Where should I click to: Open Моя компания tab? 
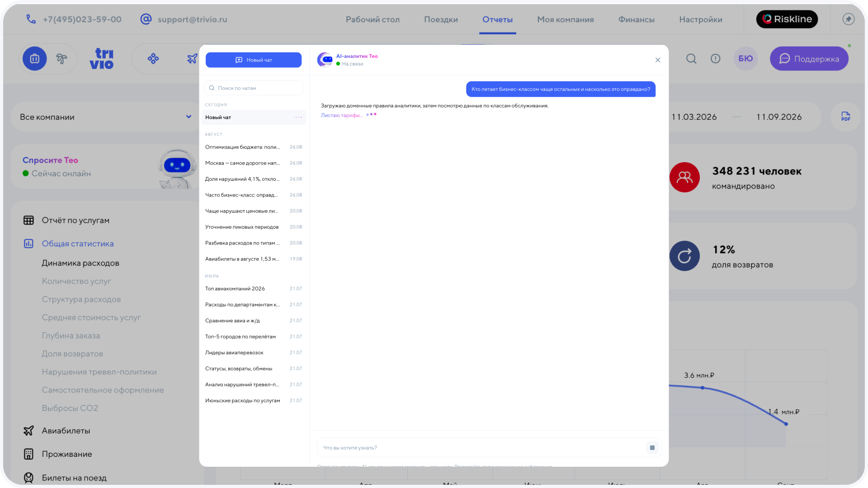[x=565, y=19]
